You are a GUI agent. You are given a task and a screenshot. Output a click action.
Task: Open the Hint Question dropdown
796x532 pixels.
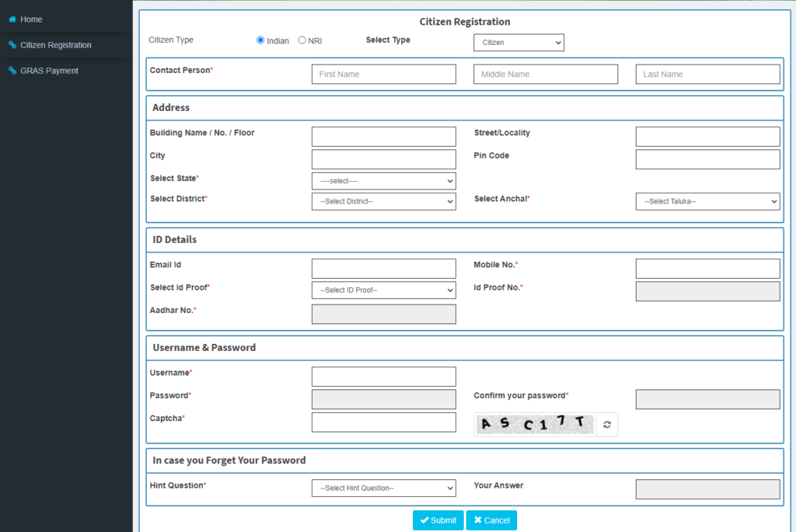point(383,488)
